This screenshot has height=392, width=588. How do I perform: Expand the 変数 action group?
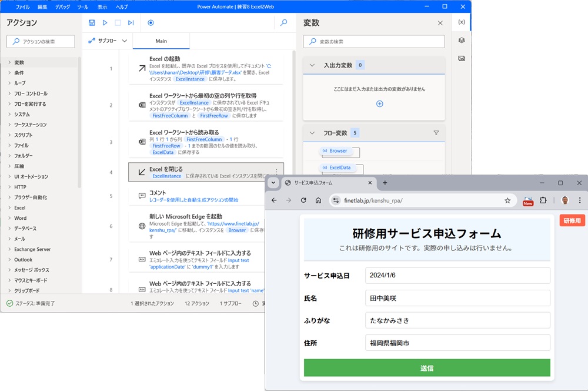click(x=9, y=62)
